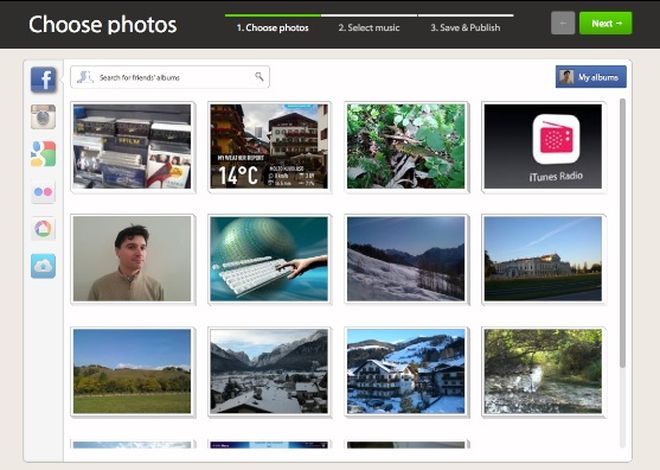Select the cloud upload source icon
Viewport: 660px width, 470px height.
coord(43,266)
